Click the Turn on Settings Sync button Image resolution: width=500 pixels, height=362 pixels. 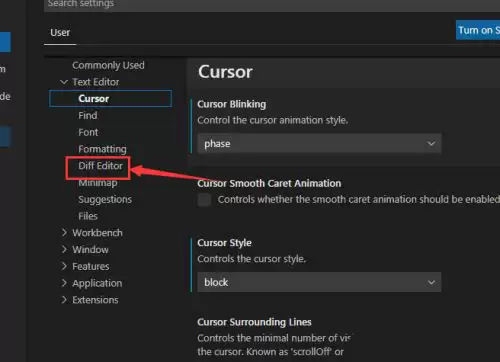[x=478, y=30]
